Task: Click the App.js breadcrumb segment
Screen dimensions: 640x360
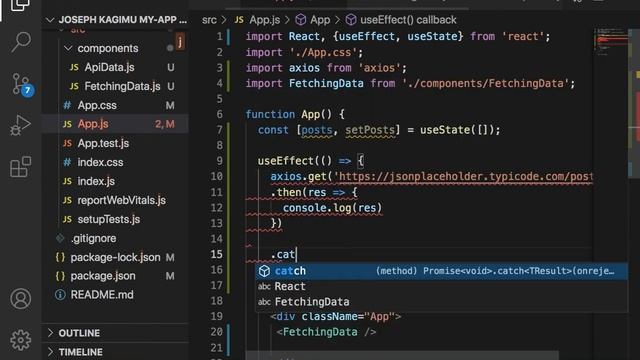Action: tap(264, 20)
